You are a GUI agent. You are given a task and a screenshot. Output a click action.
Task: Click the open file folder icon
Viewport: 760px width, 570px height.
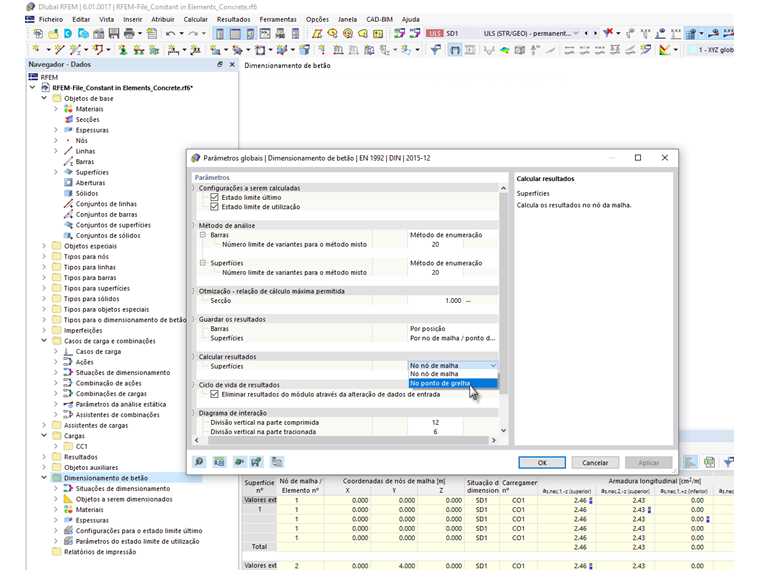click(53, 33)
